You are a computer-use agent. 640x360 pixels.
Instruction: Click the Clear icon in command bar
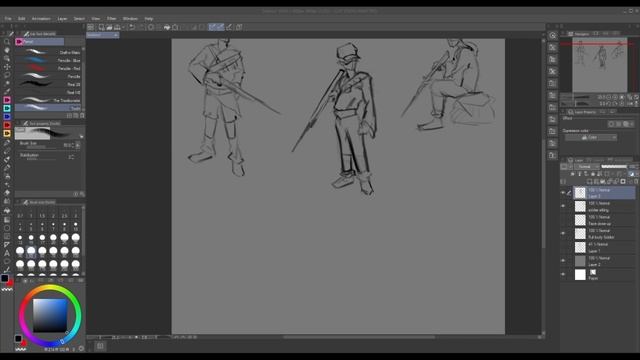(151, 27)
